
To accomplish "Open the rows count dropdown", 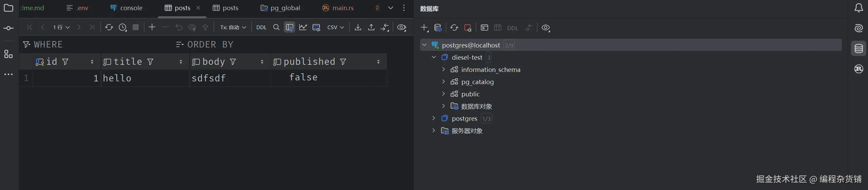I will 61,27.
